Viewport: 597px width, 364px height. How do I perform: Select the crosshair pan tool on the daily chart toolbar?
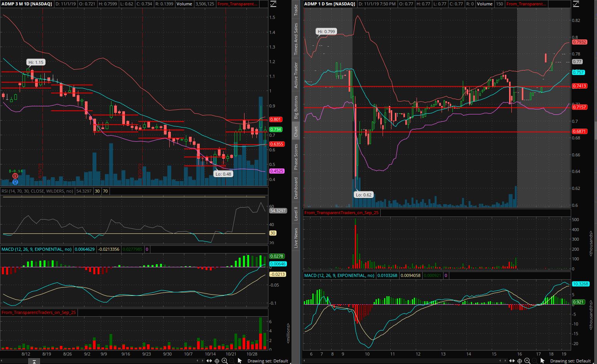(x=217, y=361)
